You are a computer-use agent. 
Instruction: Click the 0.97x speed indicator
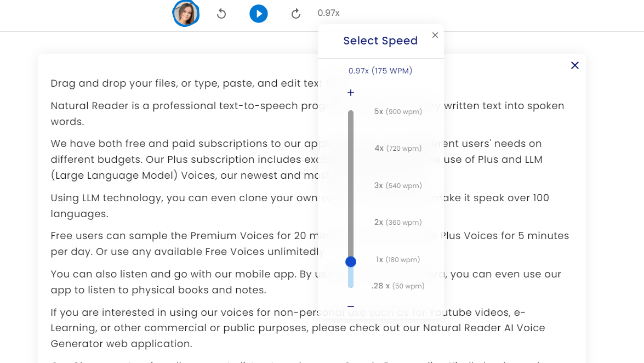tap(328, 13)
